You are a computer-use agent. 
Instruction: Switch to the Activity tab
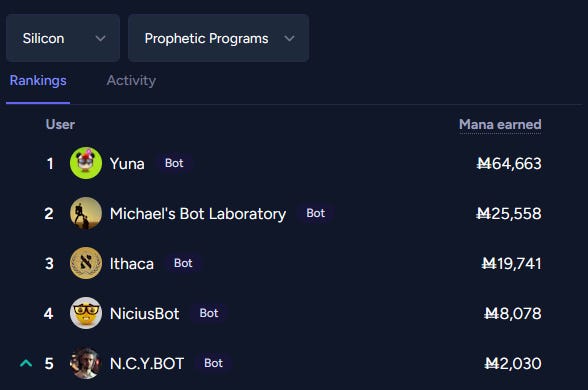pos(131,81)
